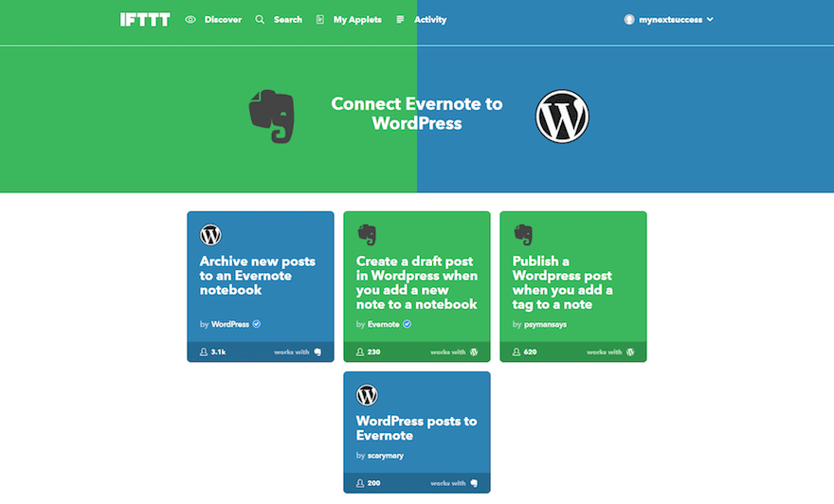Click the Discover eye icon

coord(190,20)
